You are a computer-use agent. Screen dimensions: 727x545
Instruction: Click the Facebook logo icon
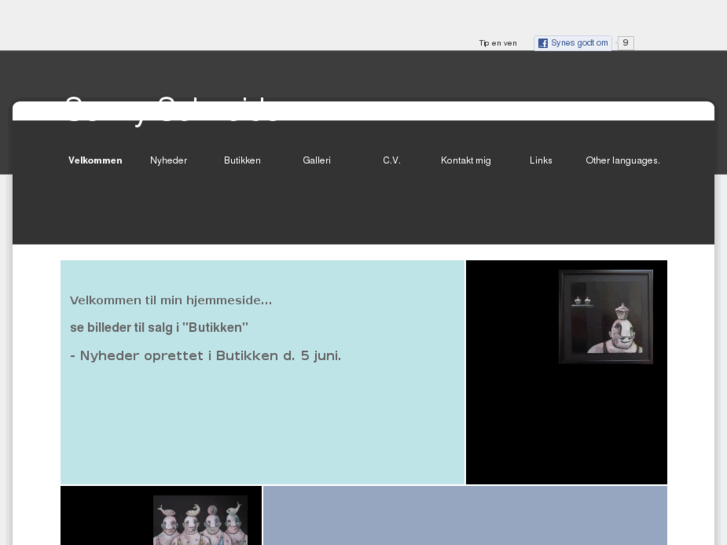[543, 43]
